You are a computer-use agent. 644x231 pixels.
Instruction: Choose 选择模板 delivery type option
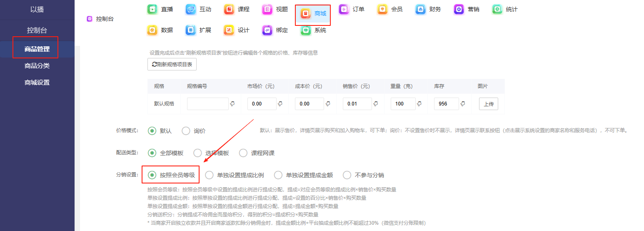(198, 153)
